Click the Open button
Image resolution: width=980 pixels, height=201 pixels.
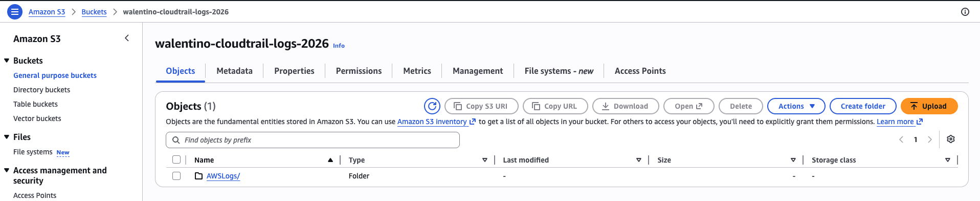[x=688, y=106]
